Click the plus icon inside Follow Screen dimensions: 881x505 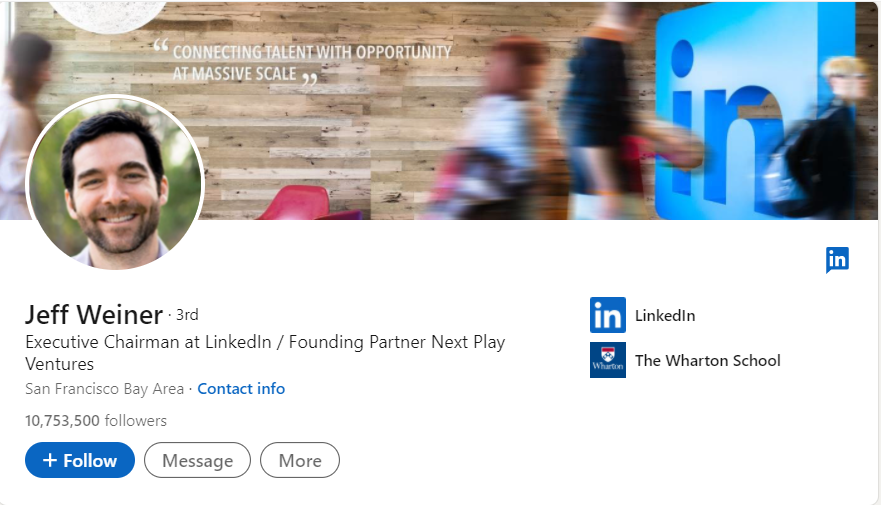[49, 460]
